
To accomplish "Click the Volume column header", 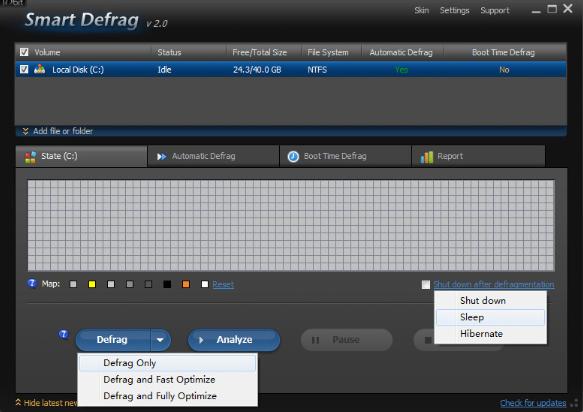I will (x=47, y=52).
